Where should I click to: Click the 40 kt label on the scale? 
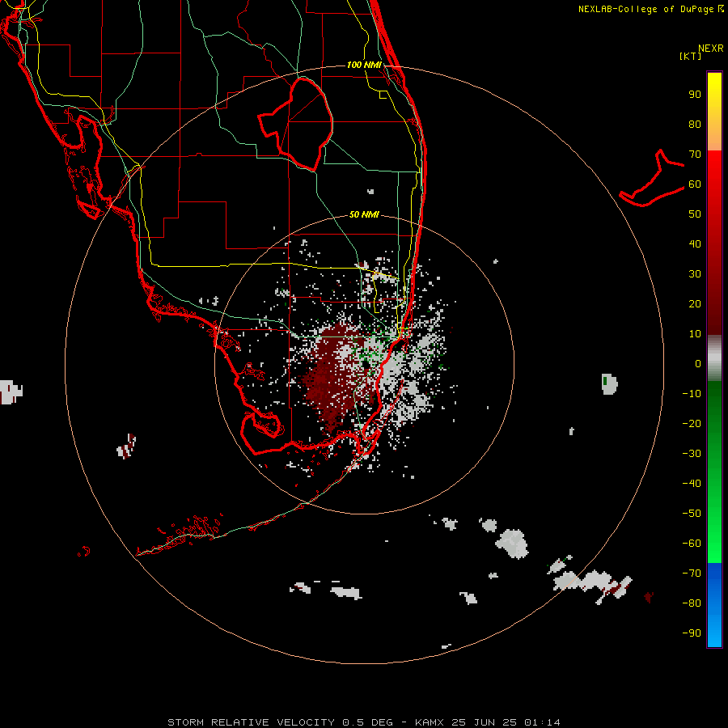coord(695,243)
